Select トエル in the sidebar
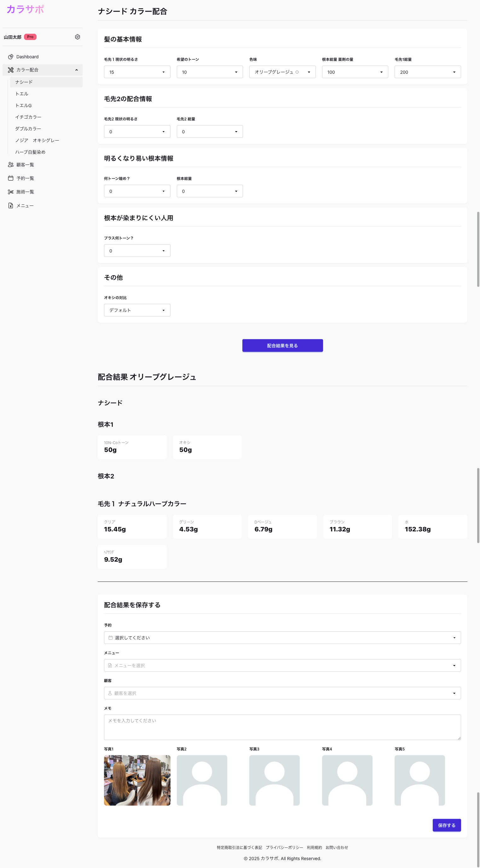 pos(46,94)
